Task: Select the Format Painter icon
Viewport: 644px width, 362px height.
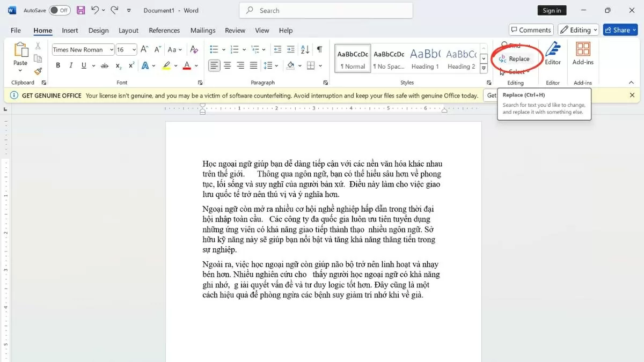Action: (x=38, y=71)
